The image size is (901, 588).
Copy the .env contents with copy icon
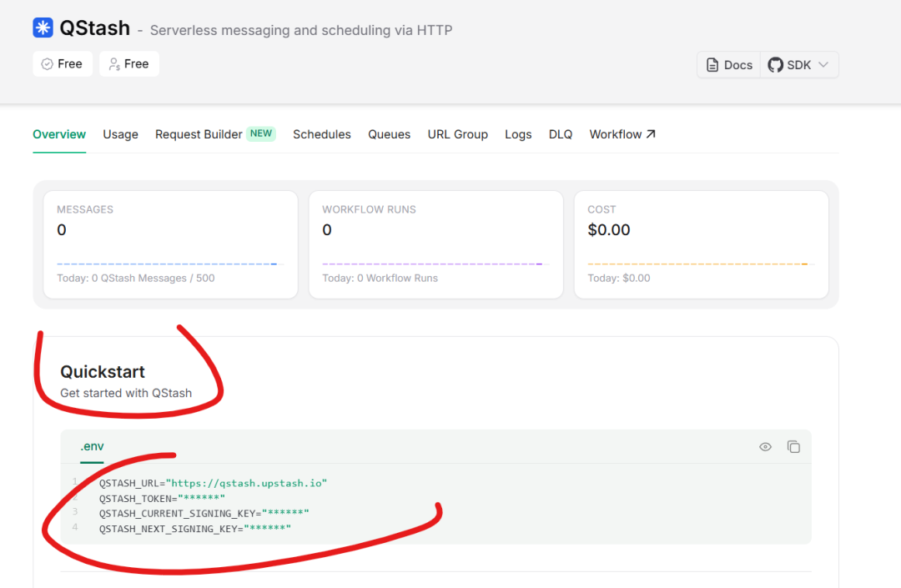click(793, 447)
